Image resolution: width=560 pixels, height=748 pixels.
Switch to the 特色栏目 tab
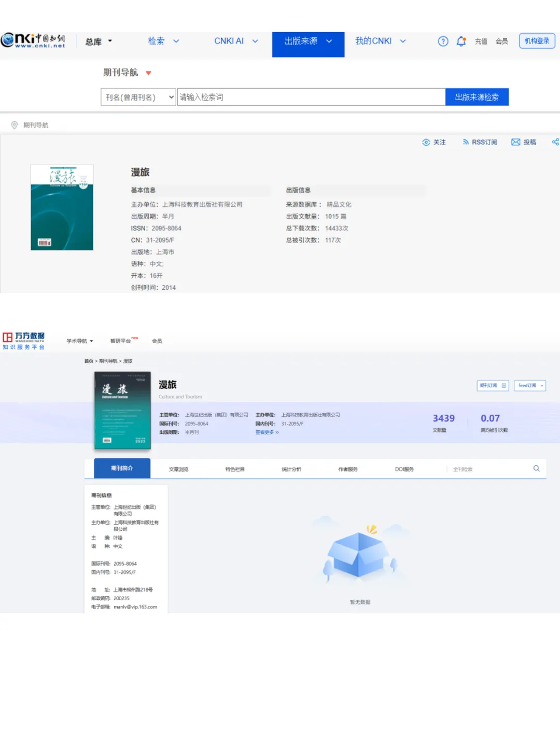(235, 469)
